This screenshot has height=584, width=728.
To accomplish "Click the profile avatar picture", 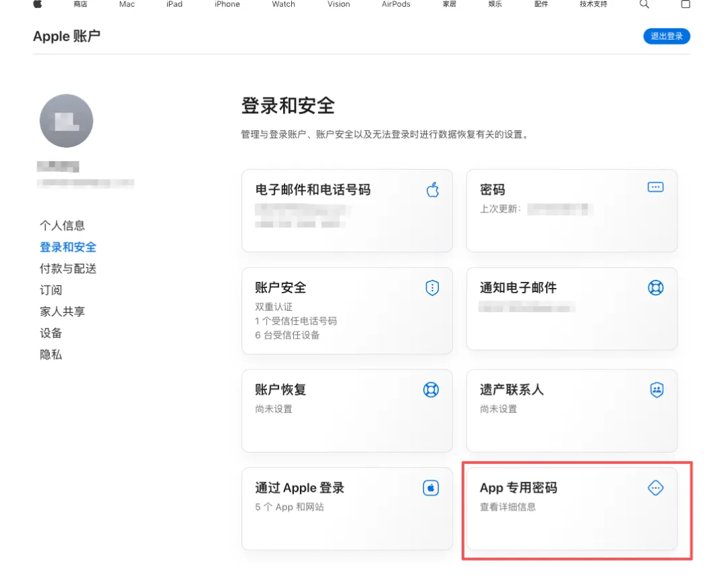I will tap(66, 121).
